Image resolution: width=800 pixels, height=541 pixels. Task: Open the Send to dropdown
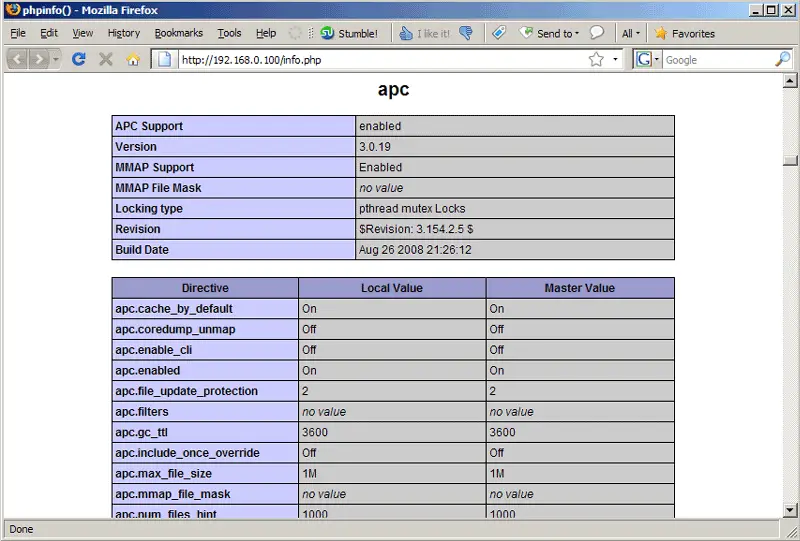[x=549, y=33]
